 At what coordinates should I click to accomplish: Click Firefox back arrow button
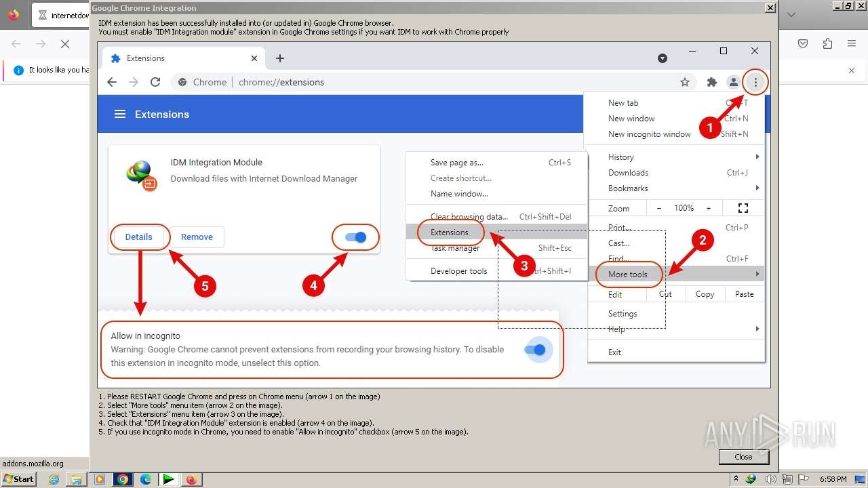click(16, 44)
